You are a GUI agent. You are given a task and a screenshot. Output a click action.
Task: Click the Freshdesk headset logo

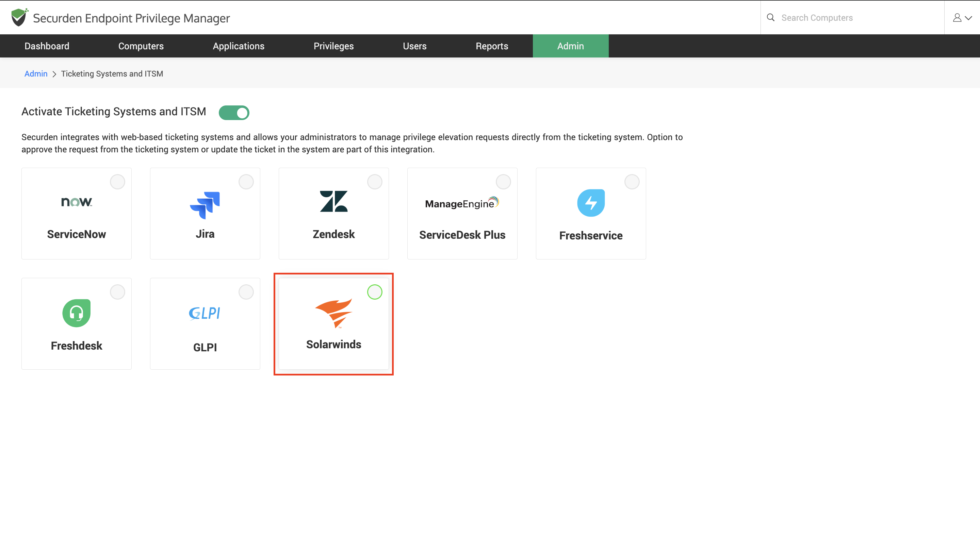tap(77, 313)
